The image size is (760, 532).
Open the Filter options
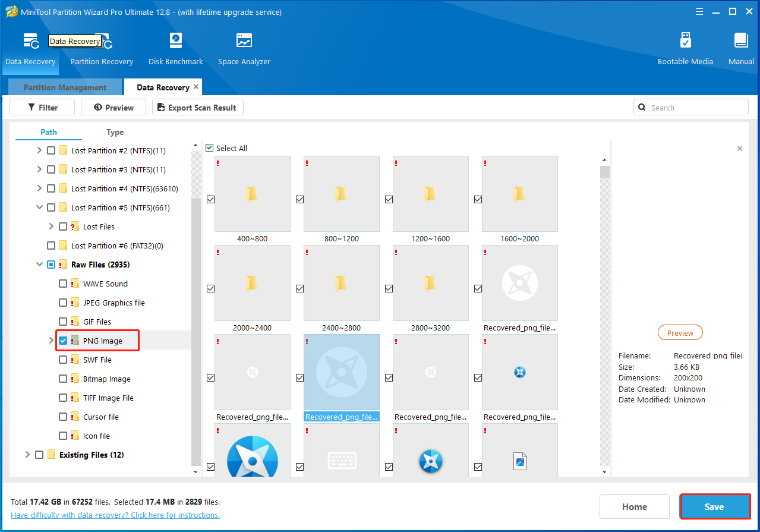click(42, 108)
